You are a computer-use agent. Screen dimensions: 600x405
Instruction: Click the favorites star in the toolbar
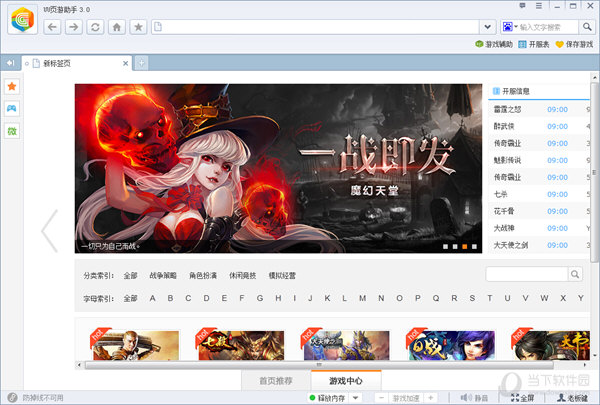click(138, 27)
